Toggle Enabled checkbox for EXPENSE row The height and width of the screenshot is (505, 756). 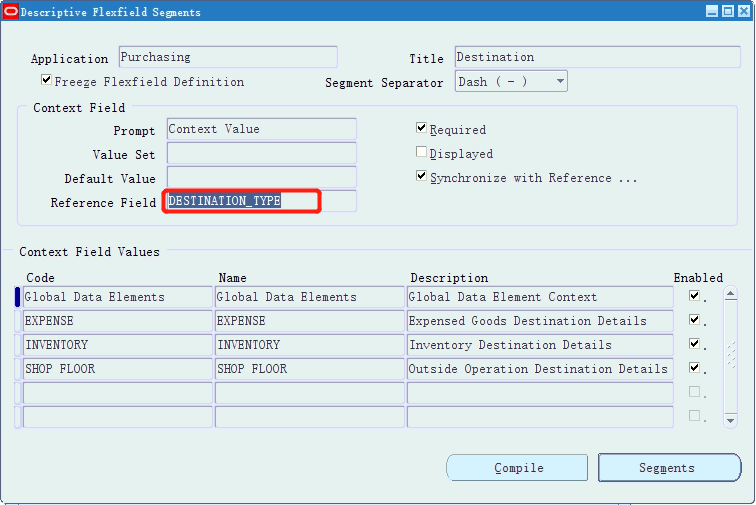pyautogui.click(x=694, y=320)
